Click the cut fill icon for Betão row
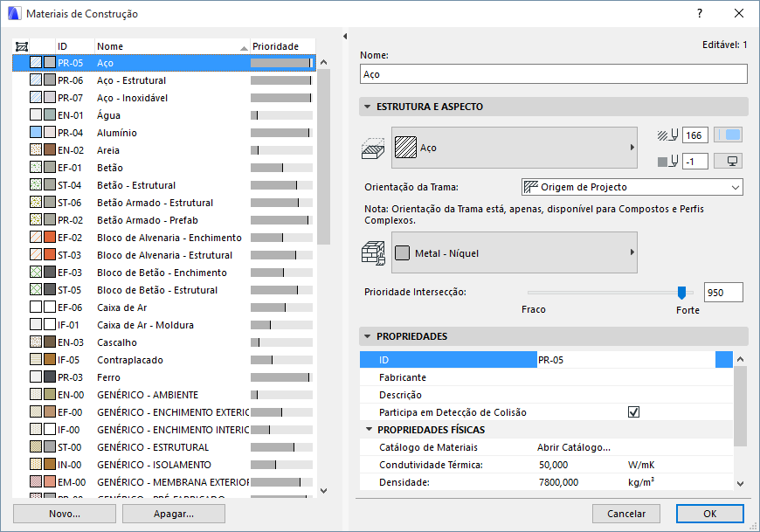 36,167
